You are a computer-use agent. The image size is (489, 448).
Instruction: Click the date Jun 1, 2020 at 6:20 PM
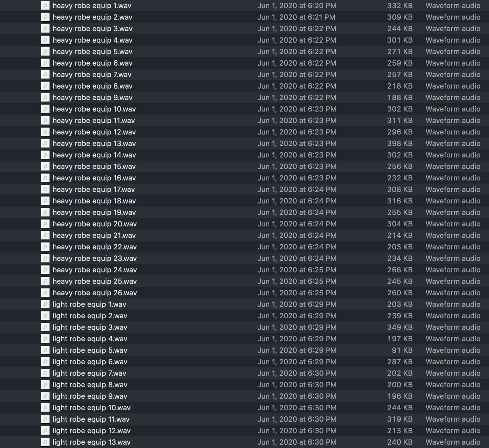tap(297, 6)
